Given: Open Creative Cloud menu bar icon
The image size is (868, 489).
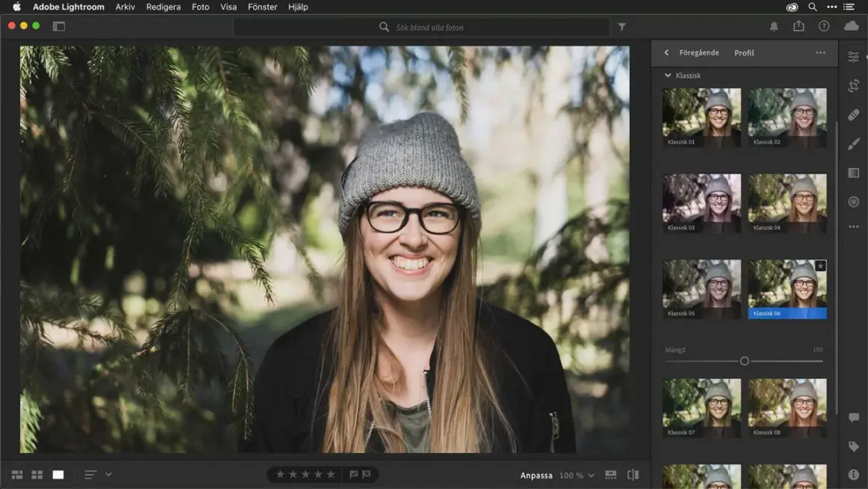Looking at the screenshot, I should pos(792,7).
